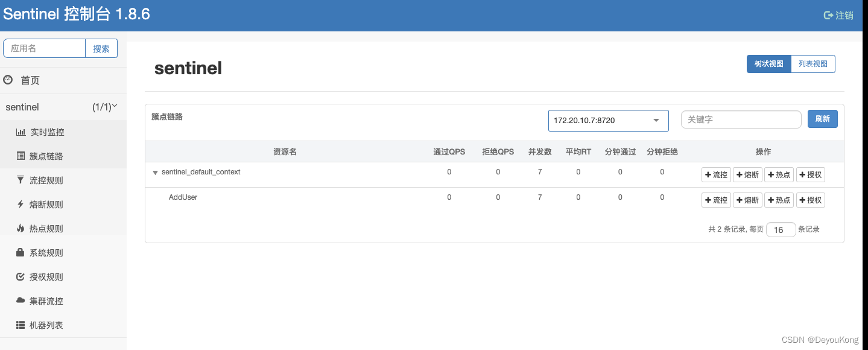The image size is (868, 350).
Task: Click the lightning bolt icon for 熔断规则
Action: pyautogui.click(x=21, y=204)
